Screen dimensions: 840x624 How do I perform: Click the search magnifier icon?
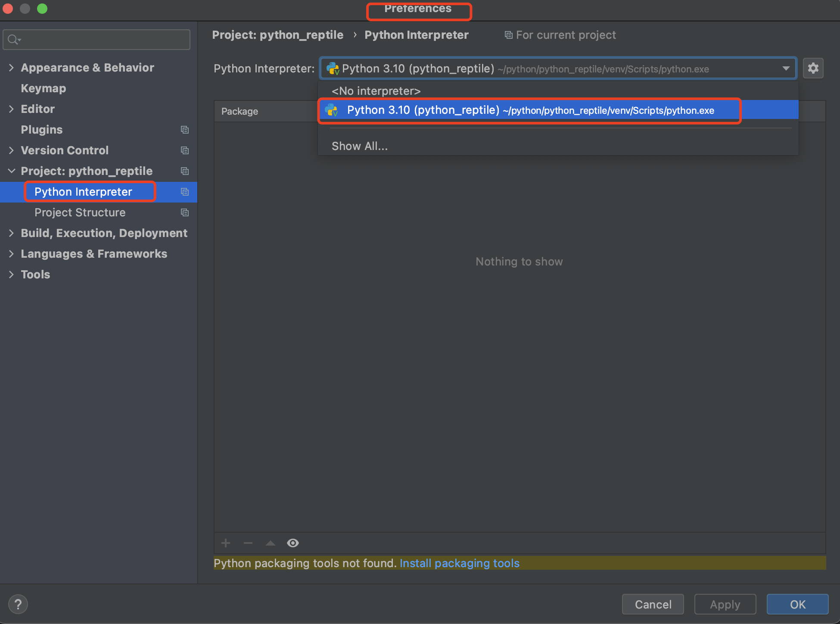point(14,40)
